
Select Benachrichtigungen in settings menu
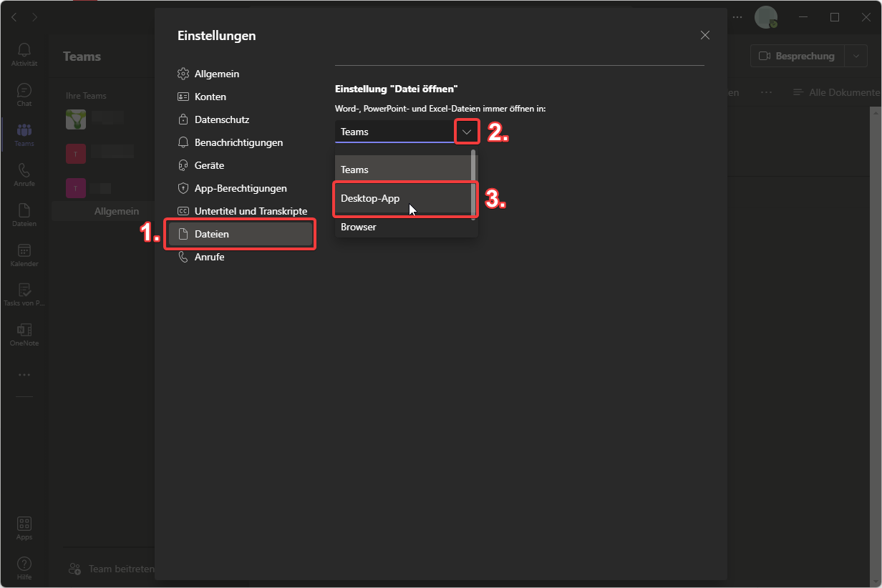coord(241,142)
